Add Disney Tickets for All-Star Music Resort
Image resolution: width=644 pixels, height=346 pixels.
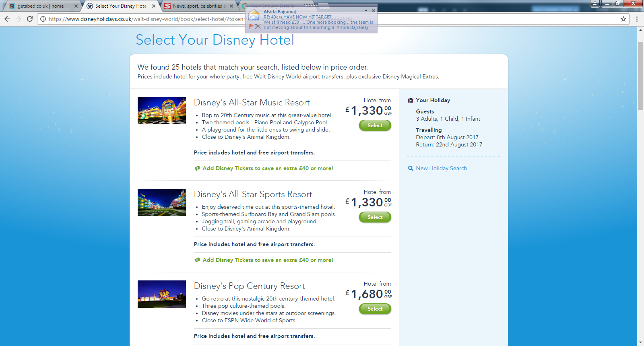268,168
